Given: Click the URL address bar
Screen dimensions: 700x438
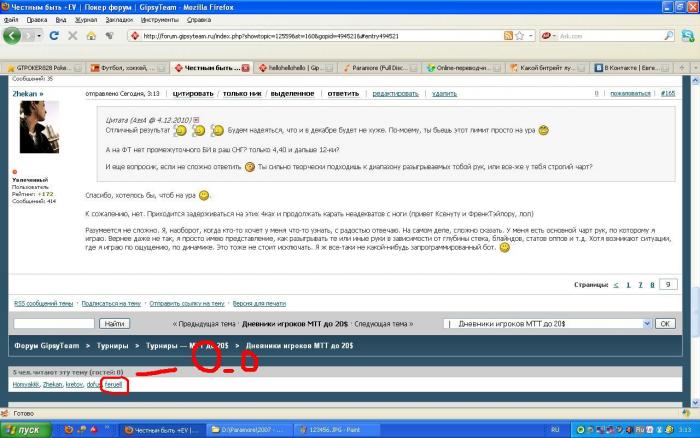Looking at the screenshot, I should point(321,36).
